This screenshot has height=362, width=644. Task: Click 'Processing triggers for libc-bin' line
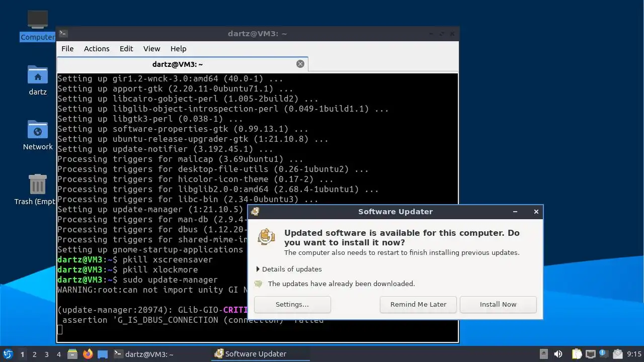pyautogui.click(x=188, y=199)
